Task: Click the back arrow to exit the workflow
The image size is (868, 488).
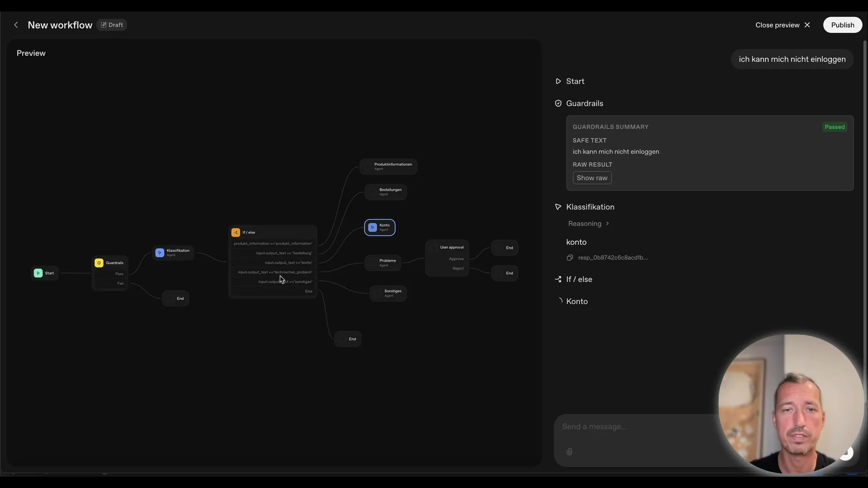Action: pos(16,25)
